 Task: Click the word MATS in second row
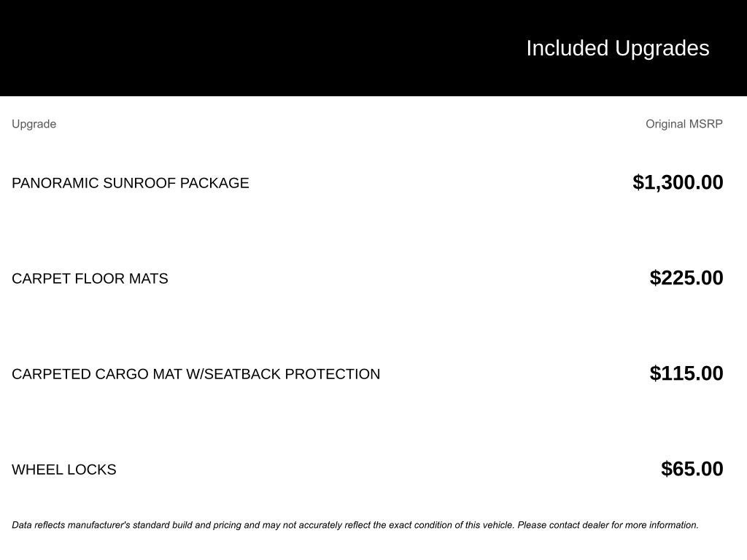tap(148, 279)
